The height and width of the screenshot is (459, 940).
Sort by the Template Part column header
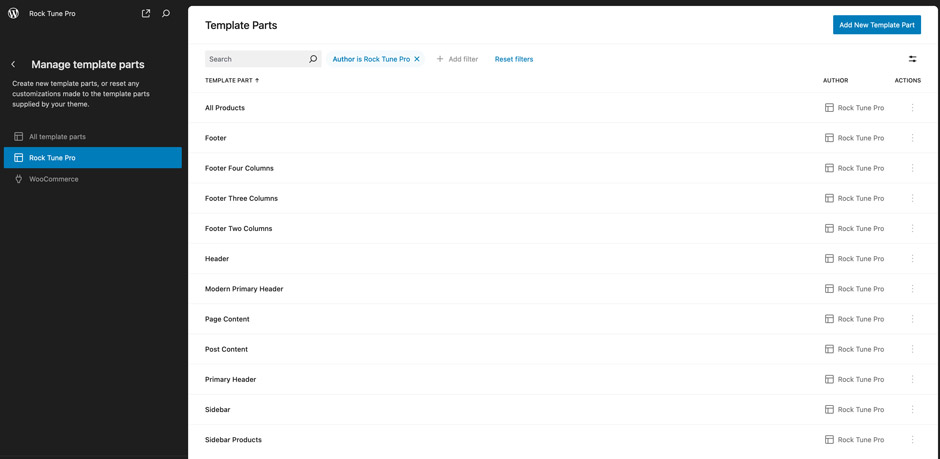231,80
